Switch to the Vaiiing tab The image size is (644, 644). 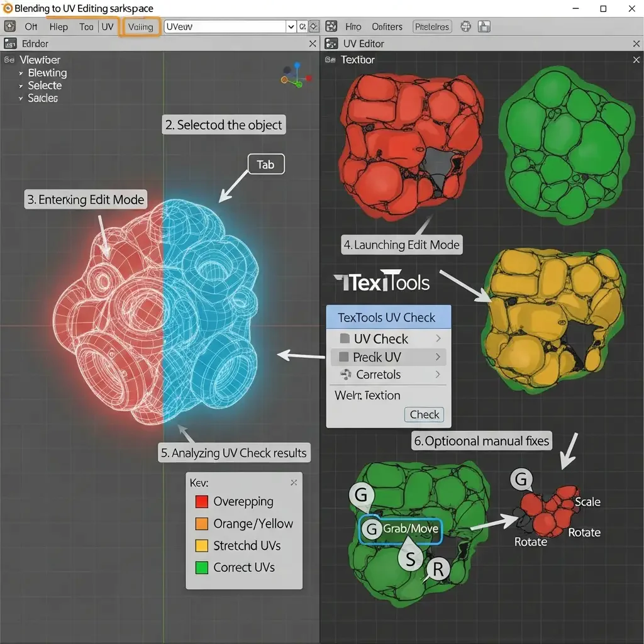tap(140, 27)
